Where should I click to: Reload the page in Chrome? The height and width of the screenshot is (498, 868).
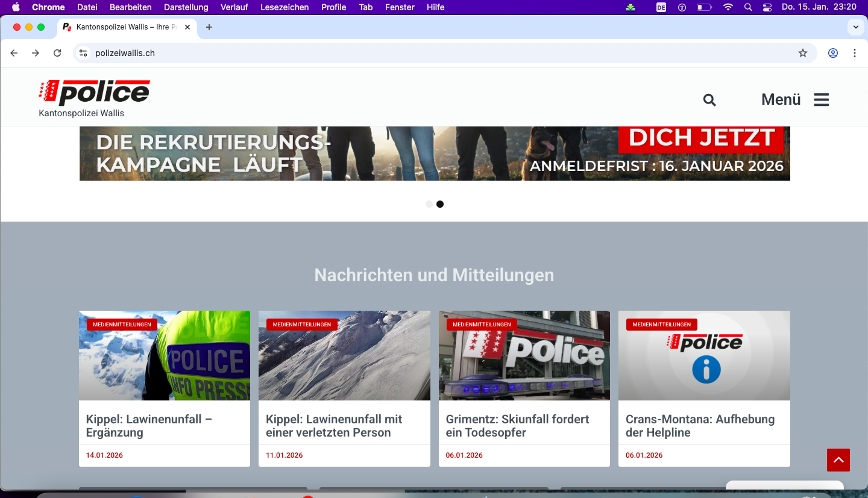point(57,53)
